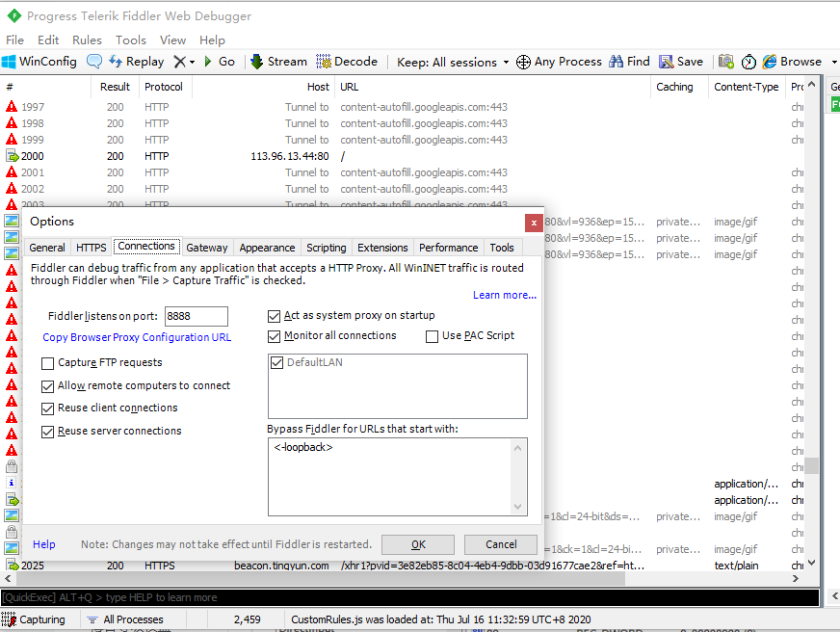Image resolution: width=840 pixels, height=632 pixels.
Task: Toggle Decode in toolbar
Action: click(x=347, y=62)
